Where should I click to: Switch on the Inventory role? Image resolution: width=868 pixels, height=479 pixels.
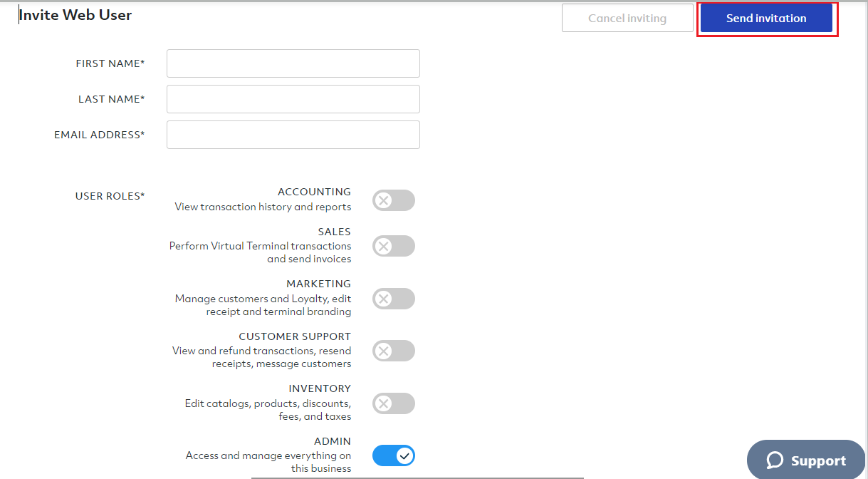coord(393,403)
